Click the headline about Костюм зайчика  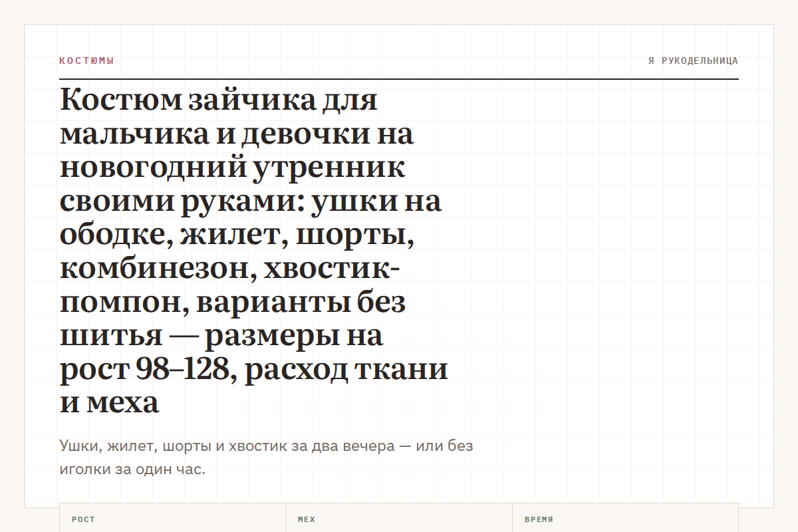[254, 251]
